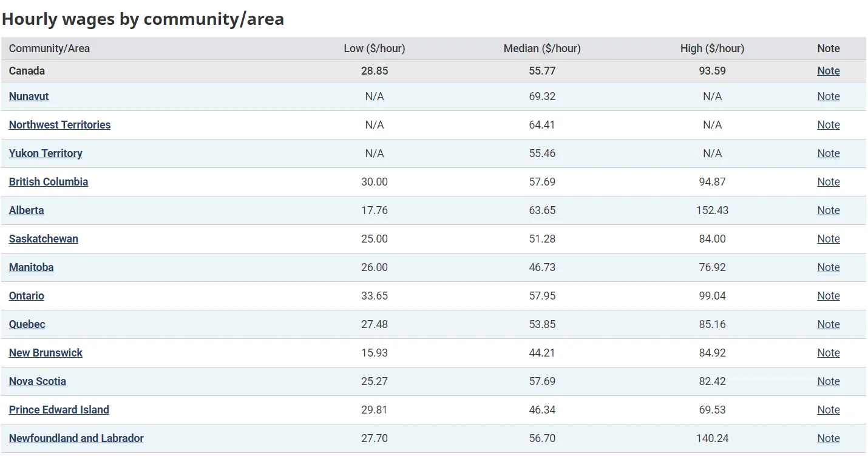The width and height of the screenshot is (868, 459).
Task: Open the Nunavut community link
Action: pos(29,96)
